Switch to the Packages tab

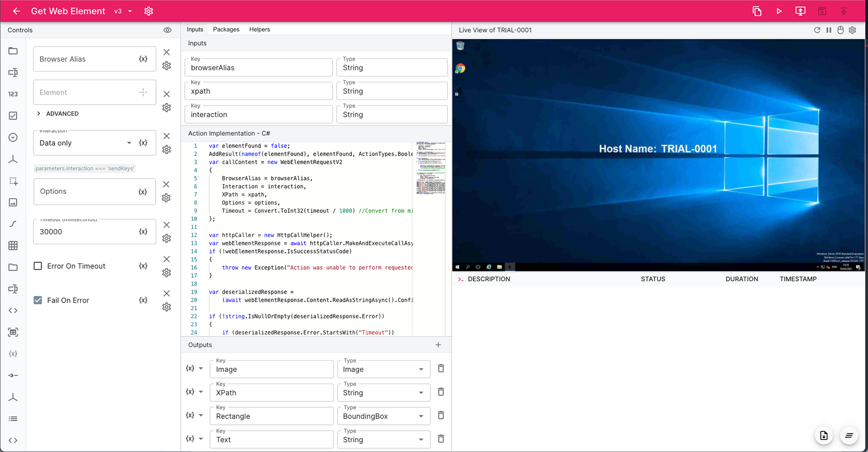point(226,29)
